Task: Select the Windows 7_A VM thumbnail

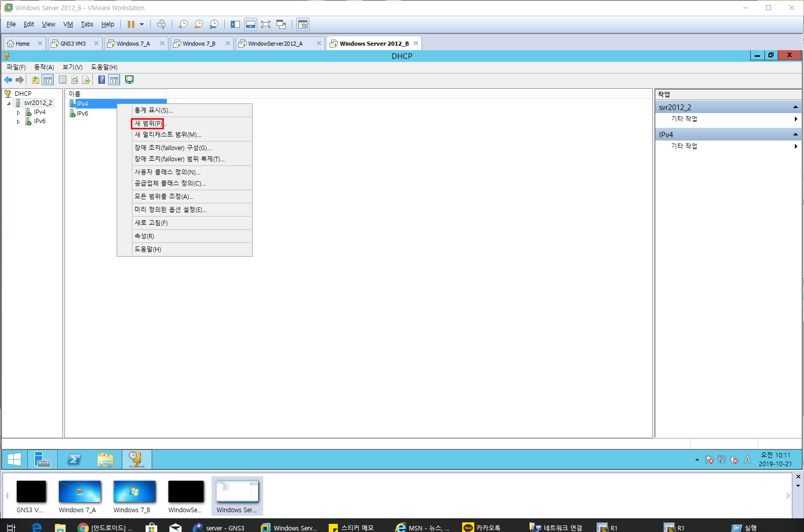Action: tap(80, 496)
